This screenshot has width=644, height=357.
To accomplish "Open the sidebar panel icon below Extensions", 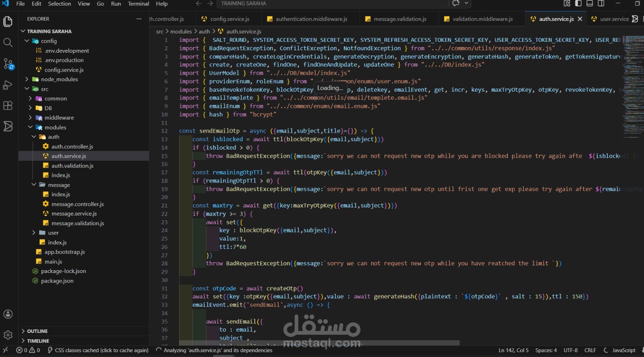I will [8, 126].
